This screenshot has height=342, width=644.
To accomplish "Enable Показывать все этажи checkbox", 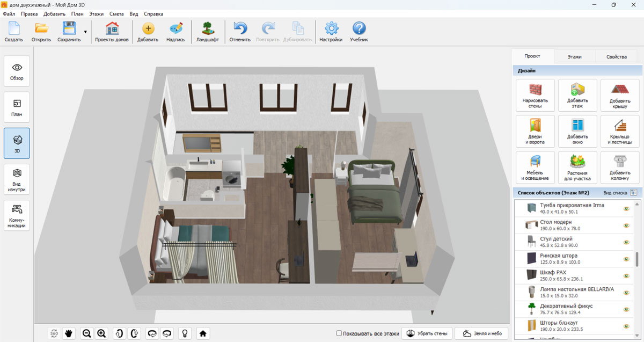I will coord(339,333).
